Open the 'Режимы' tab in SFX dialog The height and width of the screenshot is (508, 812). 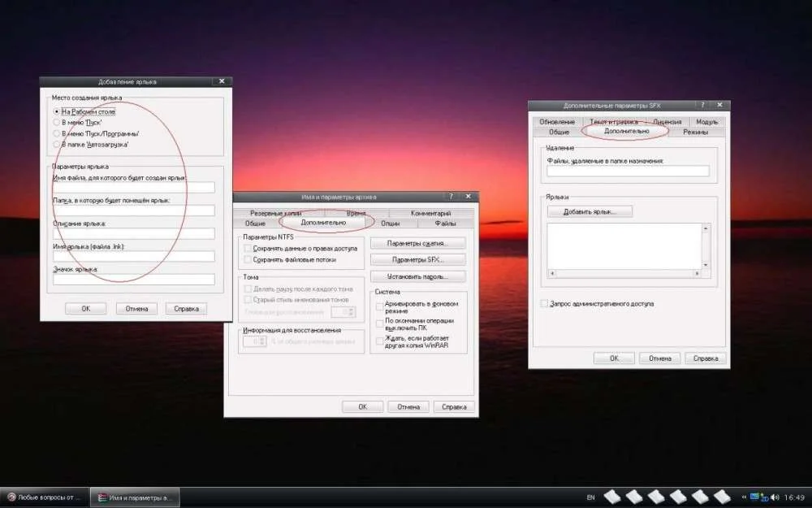695,132
